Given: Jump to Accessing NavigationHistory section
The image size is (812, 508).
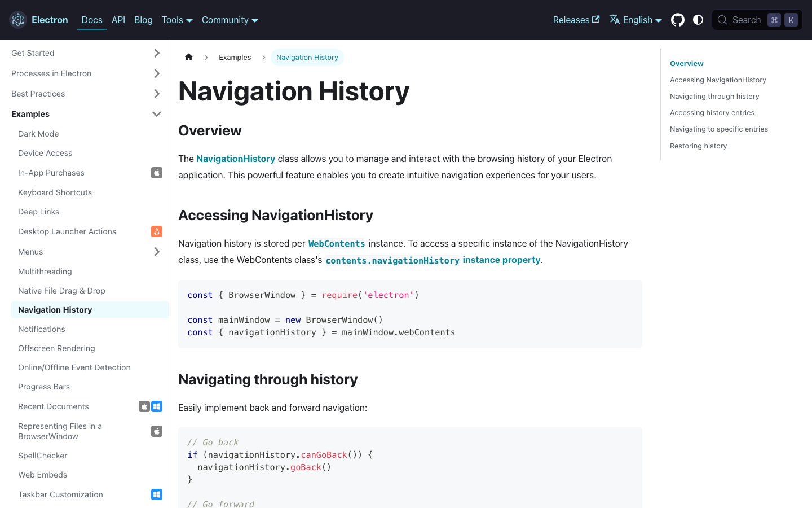Looking at the screenshot, I should pyautogui.click(x=718, y=80).
